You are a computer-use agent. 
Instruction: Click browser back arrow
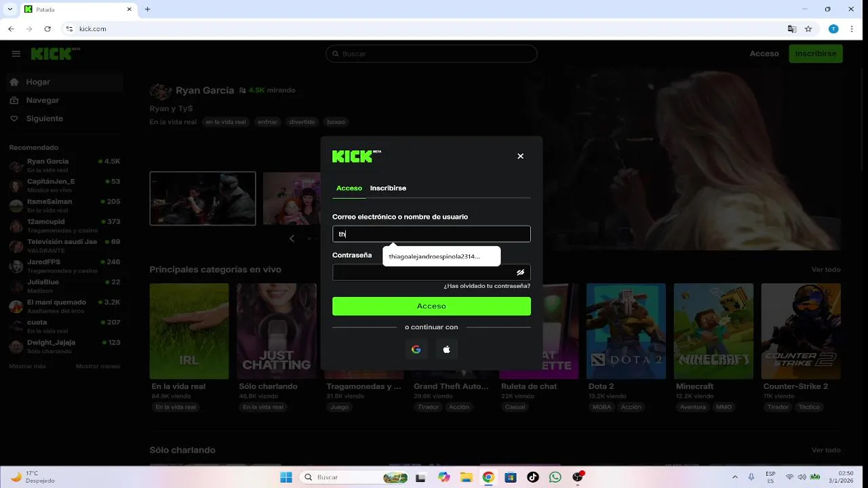[11, 29]
